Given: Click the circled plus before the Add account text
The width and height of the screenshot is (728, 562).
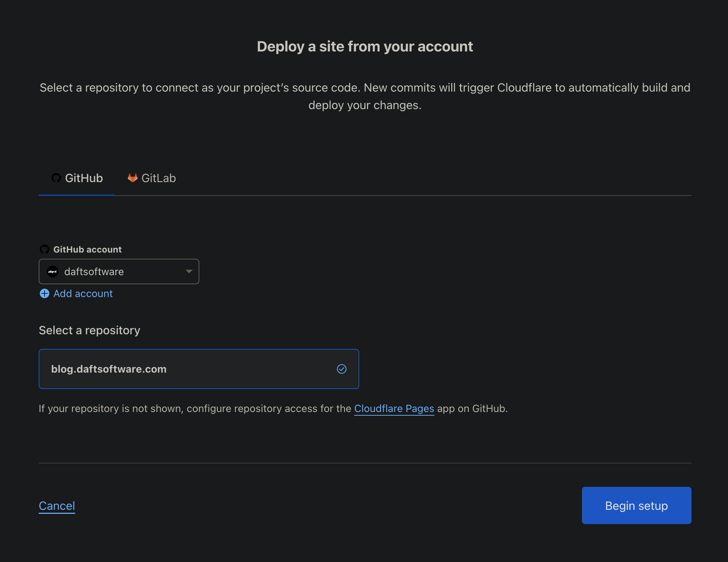Looking at the screenshot, I should coord(44,293).
